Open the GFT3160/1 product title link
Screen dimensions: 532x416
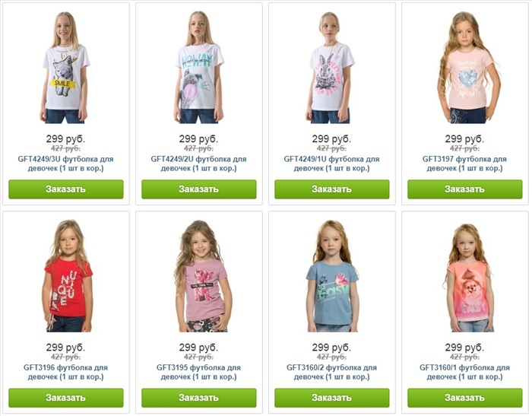pos(465,372)
